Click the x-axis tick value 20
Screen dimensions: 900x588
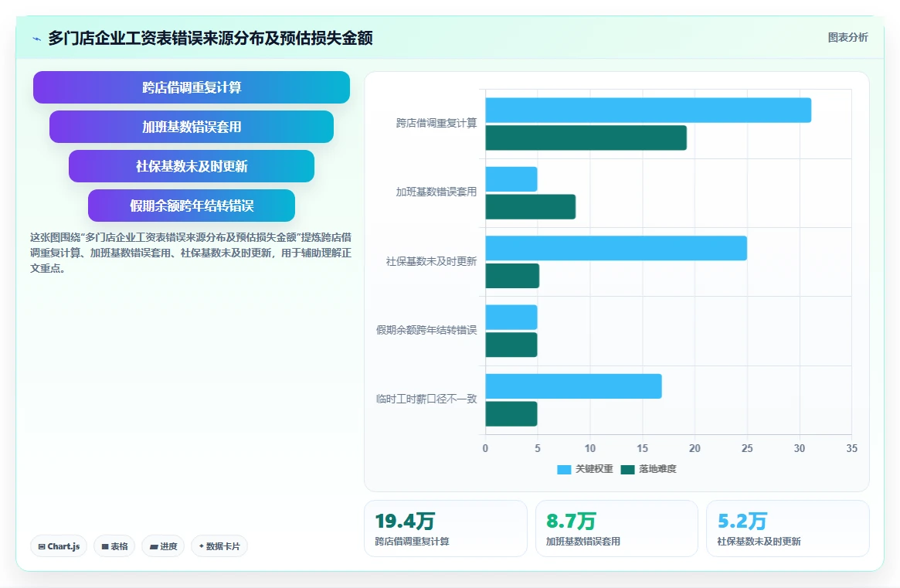coord(695,448)
